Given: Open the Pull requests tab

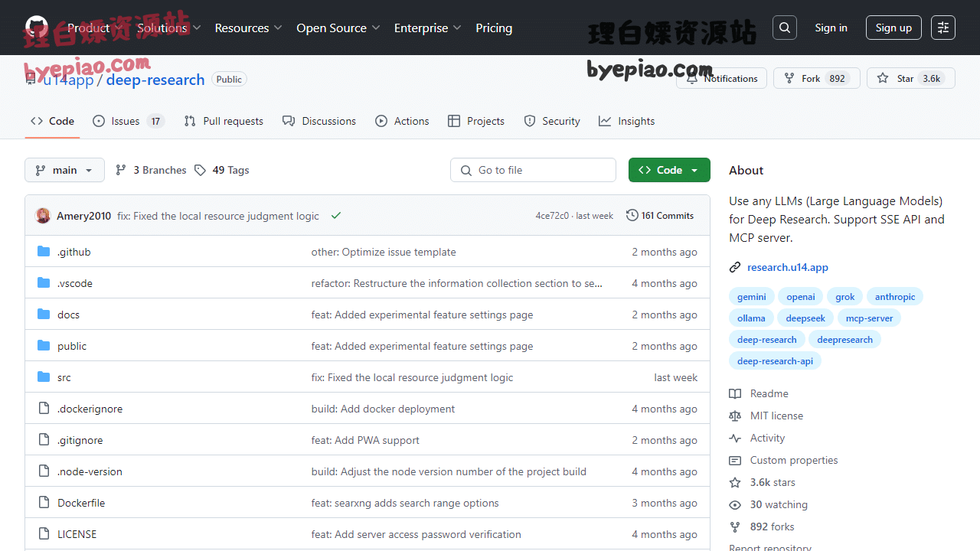Looking at the screenshot, I should click(224, 121).
